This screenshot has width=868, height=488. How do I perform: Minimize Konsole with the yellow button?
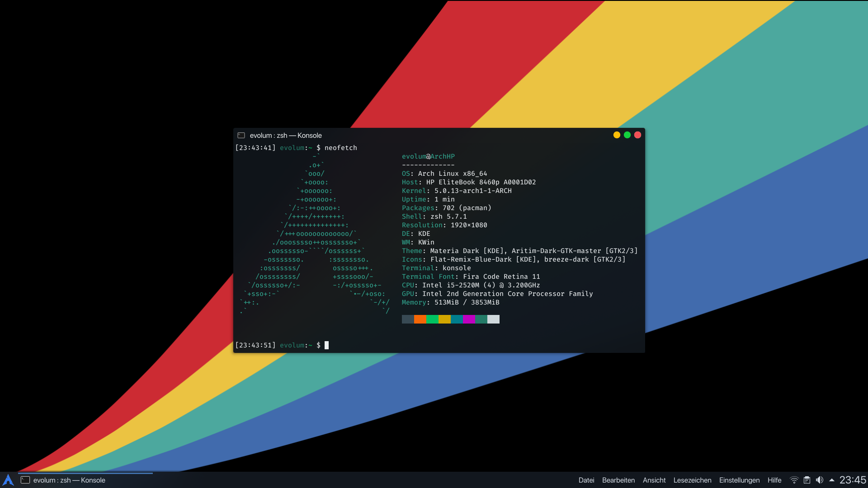pyautogui.click(x=617, y=135)
